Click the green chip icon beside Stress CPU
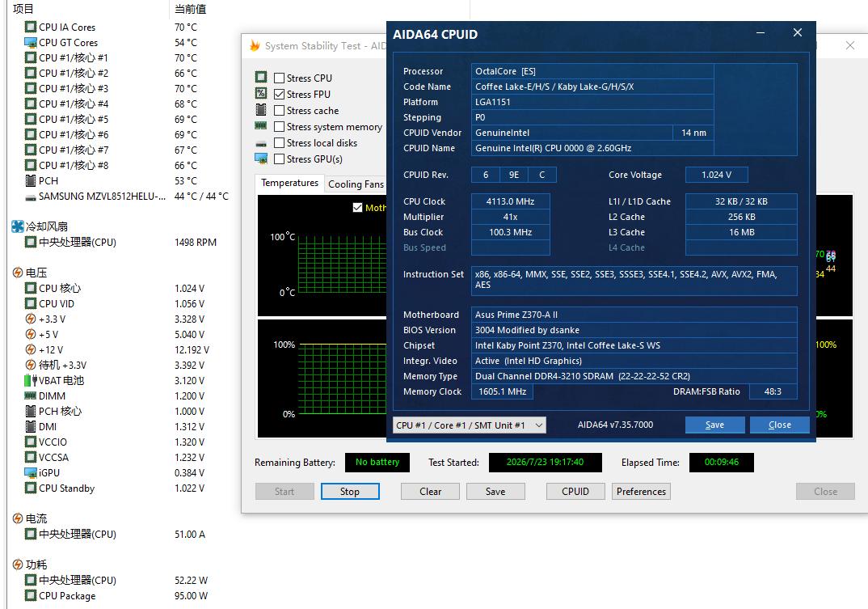The width and height of the screenshot is (868, 609). [261, 77]
